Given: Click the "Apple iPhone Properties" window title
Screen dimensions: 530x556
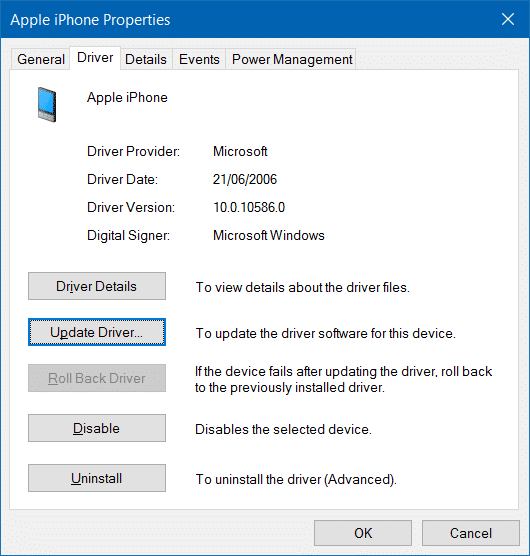Looking at the screenshot, I should (x=90, y=20).
